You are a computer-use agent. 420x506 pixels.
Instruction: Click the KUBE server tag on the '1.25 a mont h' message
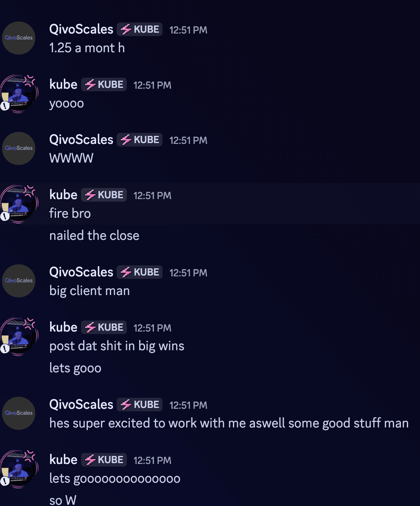pos(139,29)
